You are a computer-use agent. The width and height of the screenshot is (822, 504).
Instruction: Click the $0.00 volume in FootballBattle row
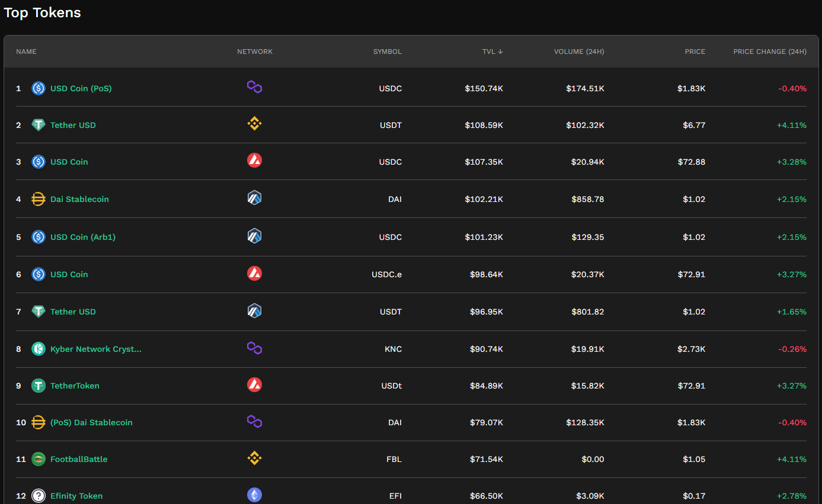[x=593, y=459]
